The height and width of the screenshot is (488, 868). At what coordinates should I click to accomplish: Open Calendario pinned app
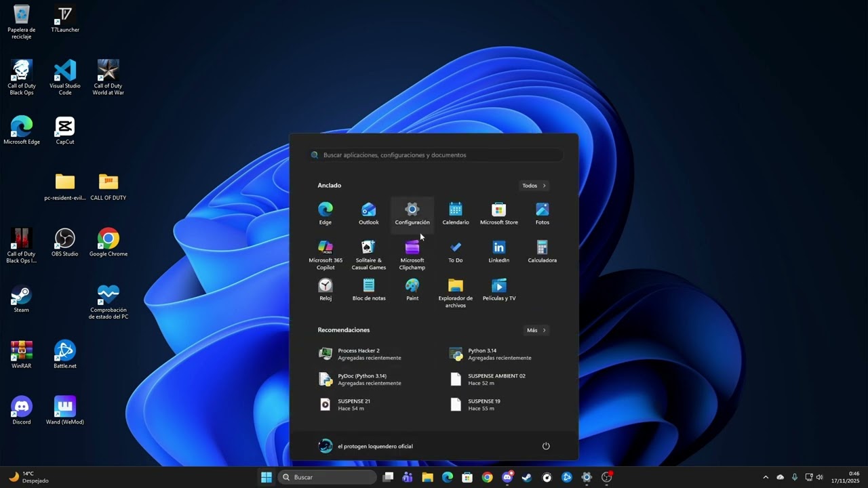click(x=456, y=213)
